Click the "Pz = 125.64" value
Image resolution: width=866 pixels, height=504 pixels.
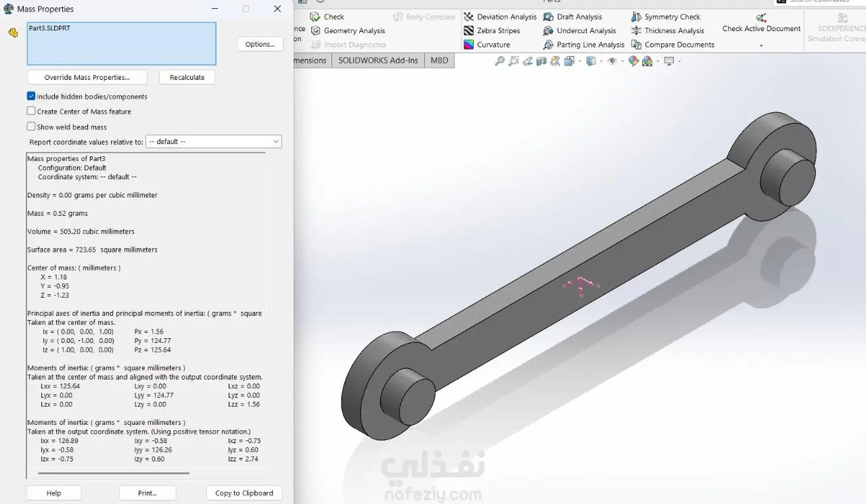(153, 350)
